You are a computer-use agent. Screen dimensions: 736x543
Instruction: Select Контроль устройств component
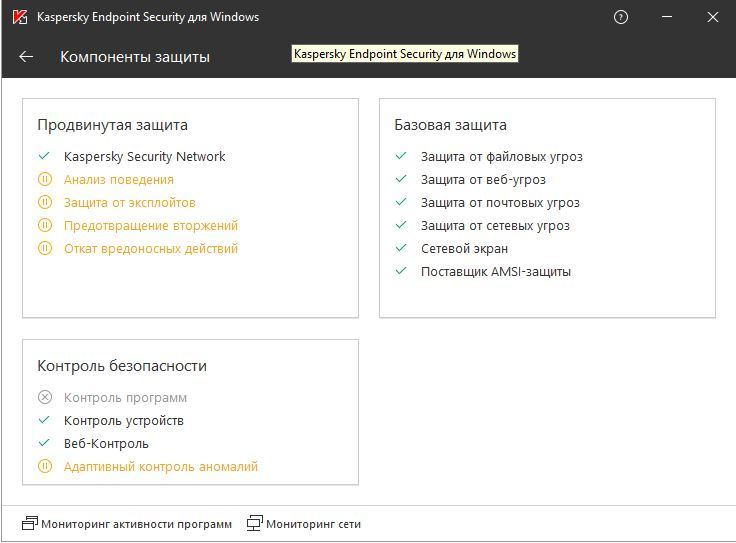(124, 421)
